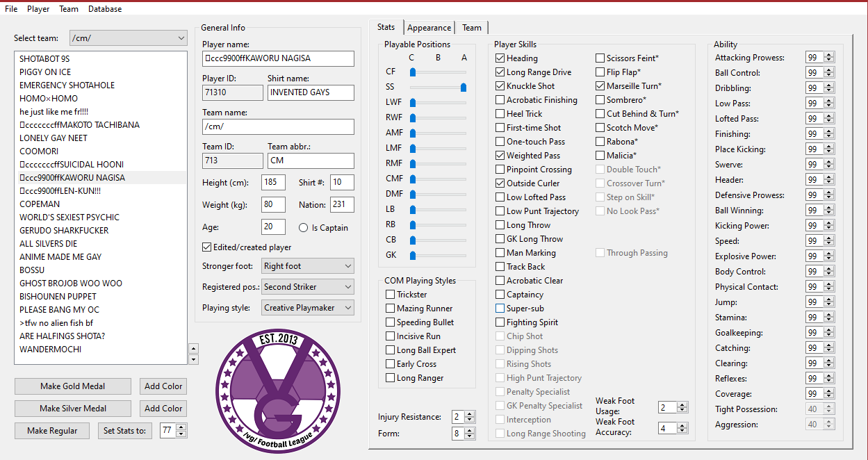Open the Database menu
868x460 pixels.
[105, 9]
